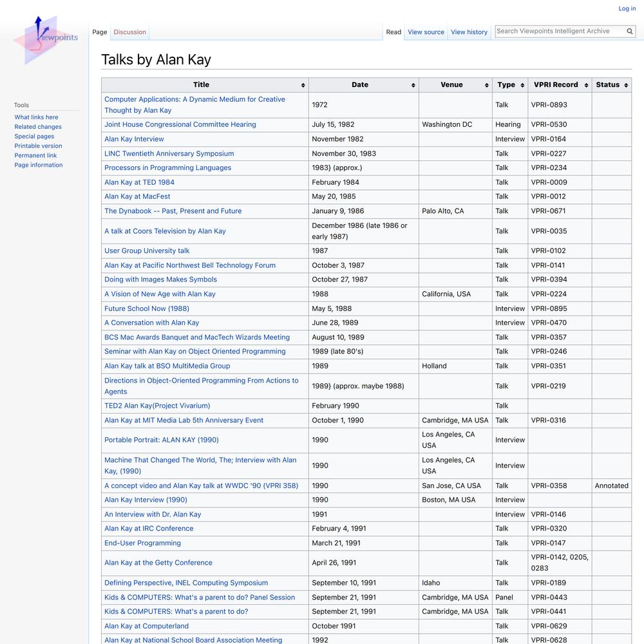
Task: Click the Log in link
Action: click(627, 8)
